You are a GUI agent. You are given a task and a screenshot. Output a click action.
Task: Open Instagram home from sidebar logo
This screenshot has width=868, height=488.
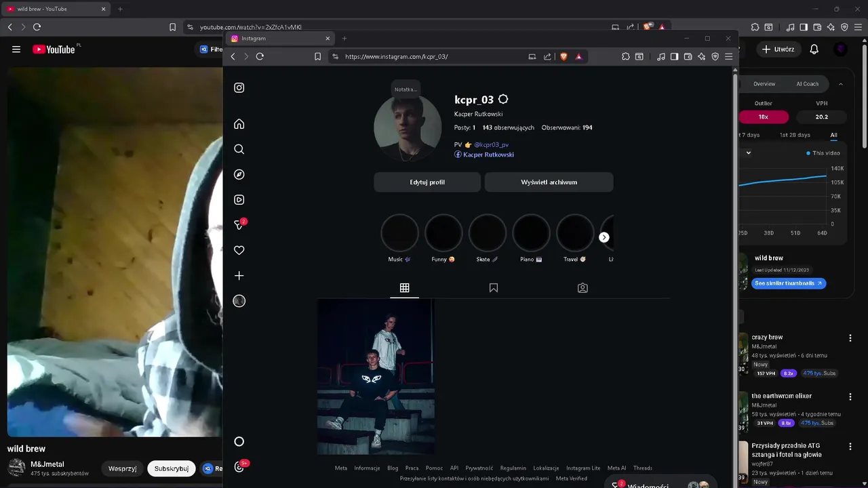[239, 87]
